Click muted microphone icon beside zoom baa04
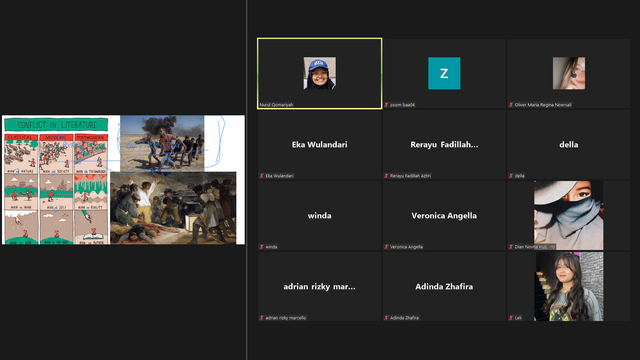The image size is (640, 360). pos(386,105)
